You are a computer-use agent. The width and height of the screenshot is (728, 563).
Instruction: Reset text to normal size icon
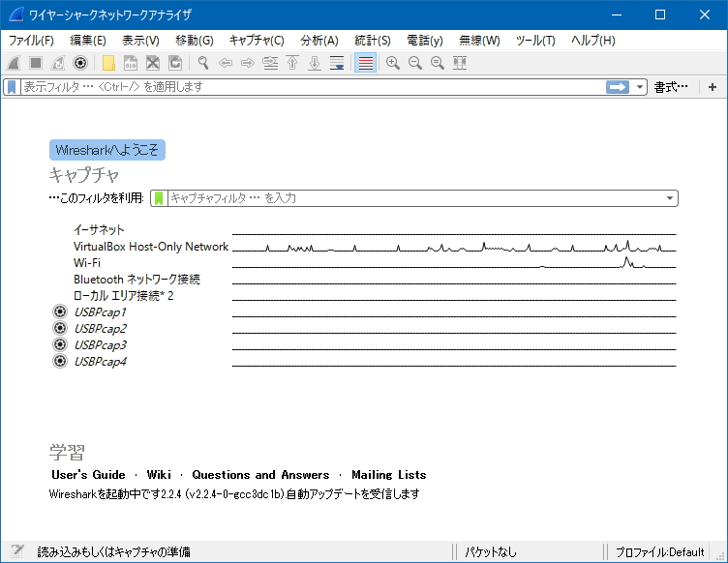coord(438,63)
